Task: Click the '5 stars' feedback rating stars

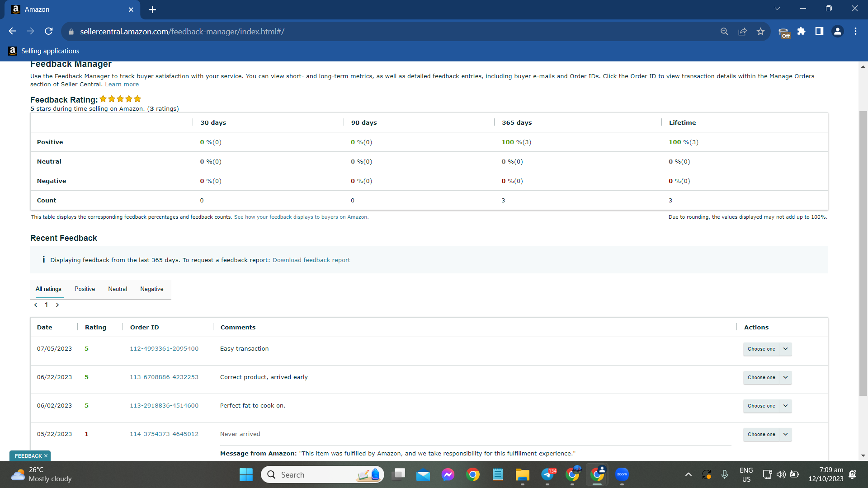Action: click(x=120, y=99)
